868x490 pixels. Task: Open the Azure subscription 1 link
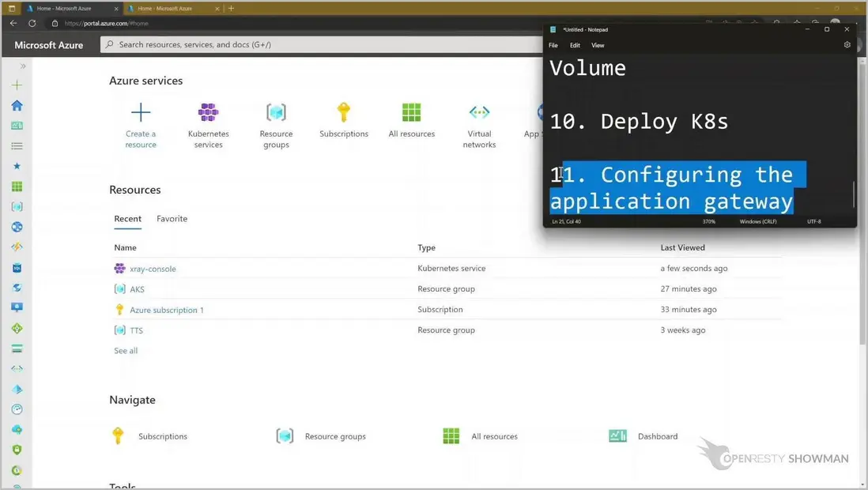[167, 310]
